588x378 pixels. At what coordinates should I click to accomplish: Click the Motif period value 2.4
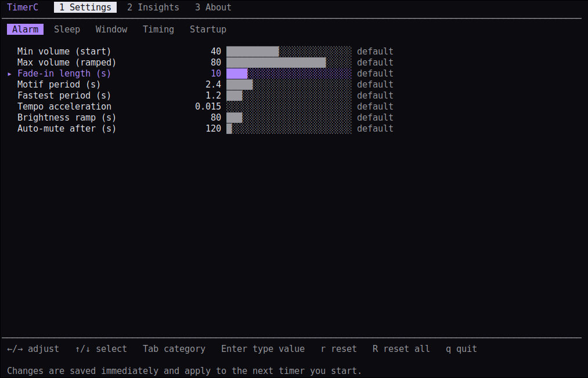214,84
